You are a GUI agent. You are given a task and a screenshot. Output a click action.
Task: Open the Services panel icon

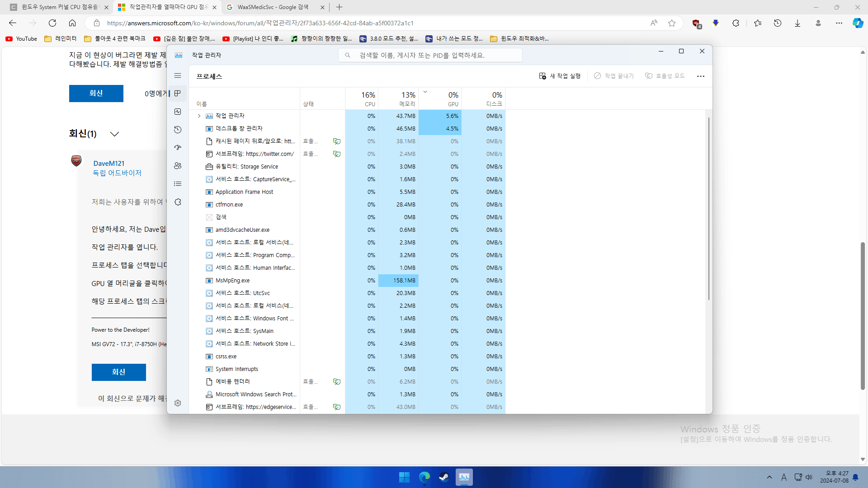178,202
